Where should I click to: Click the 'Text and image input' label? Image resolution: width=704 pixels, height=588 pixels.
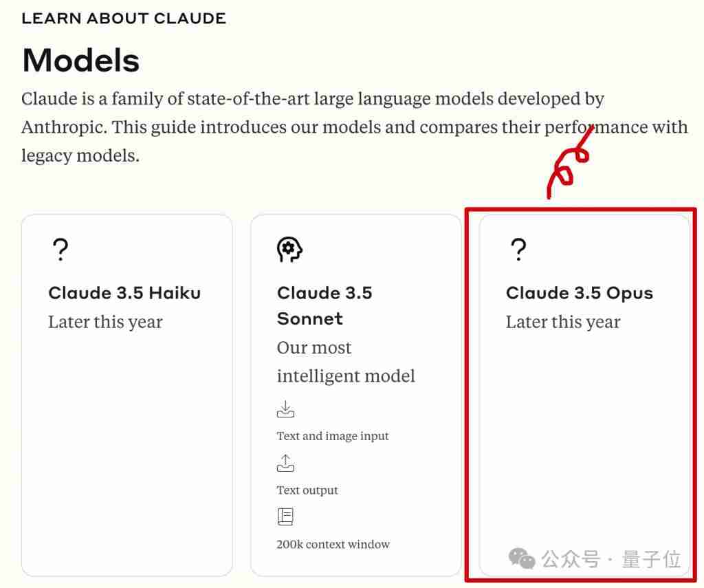(333, 436)
